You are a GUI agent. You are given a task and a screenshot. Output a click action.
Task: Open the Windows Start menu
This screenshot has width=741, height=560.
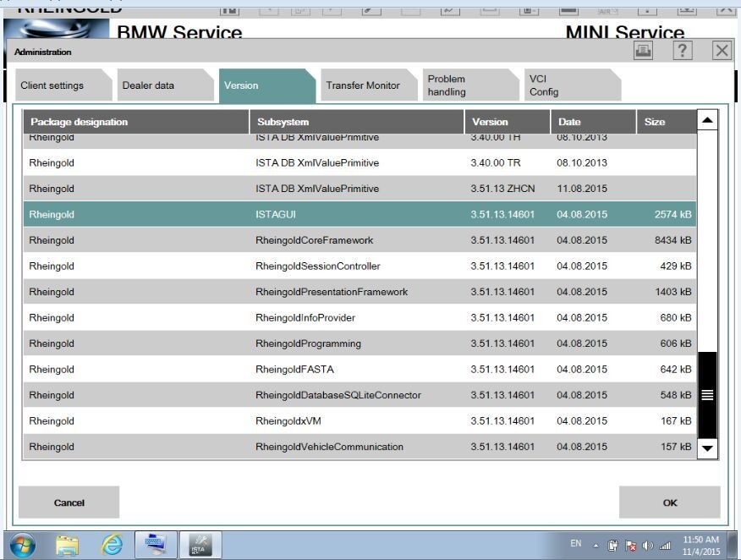22,544
